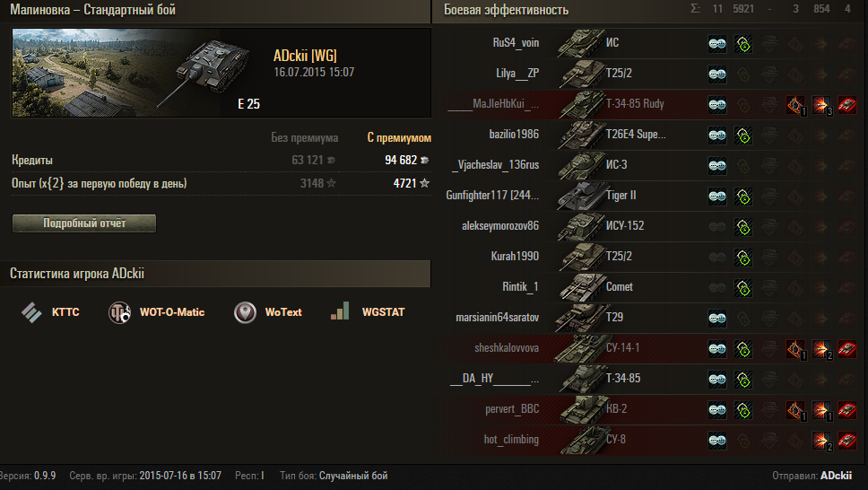Open the detailed report button Подробный отчёт
The height and width of the screenshot is (490, 868).
coord(84,223)
